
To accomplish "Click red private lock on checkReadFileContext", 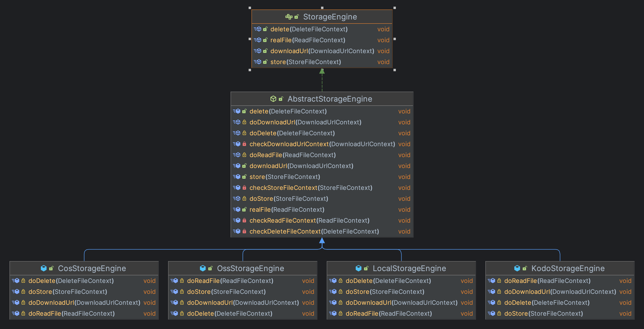I will coord(244,221).
